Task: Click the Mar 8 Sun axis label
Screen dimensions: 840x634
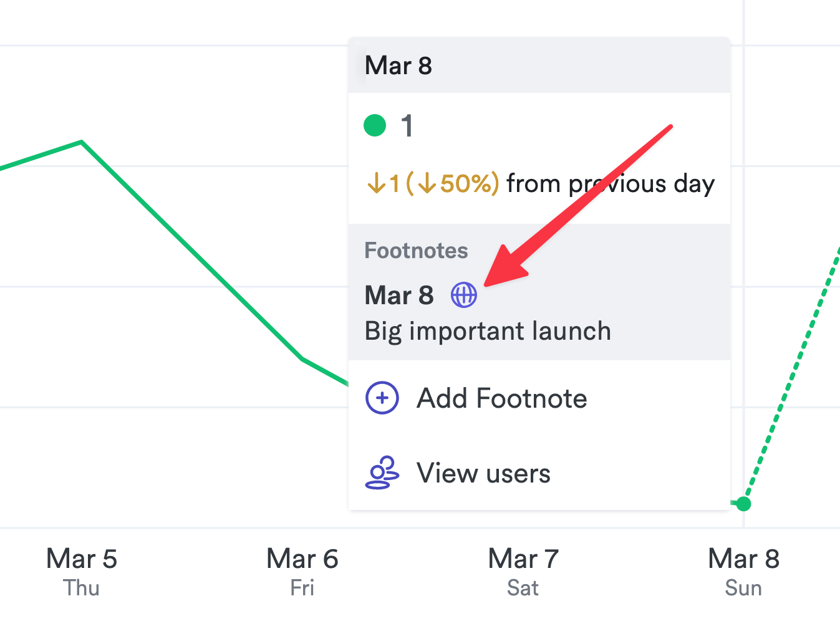Action: 743,570
